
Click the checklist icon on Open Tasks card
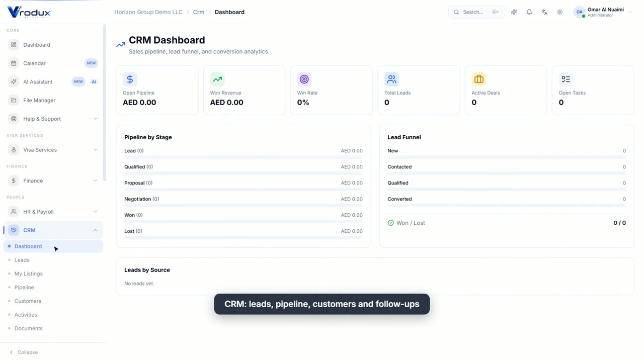pos(566,79)
